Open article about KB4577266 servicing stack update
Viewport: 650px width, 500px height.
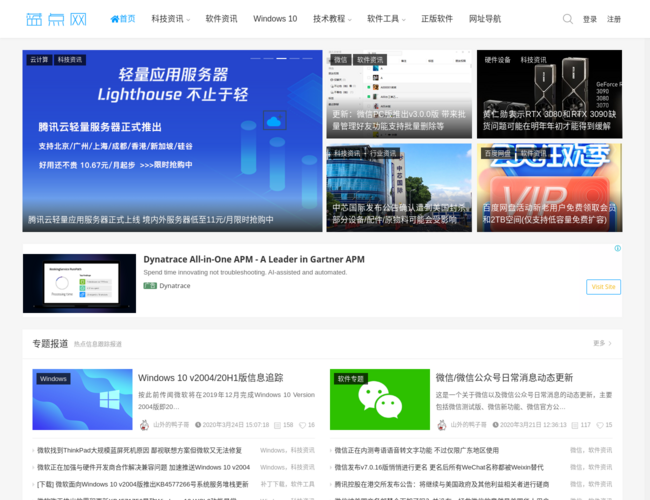pos(143,484)
